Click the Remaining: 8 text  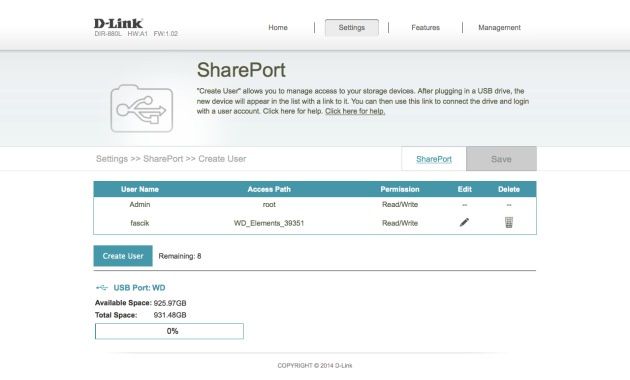[x=180, y=256]
